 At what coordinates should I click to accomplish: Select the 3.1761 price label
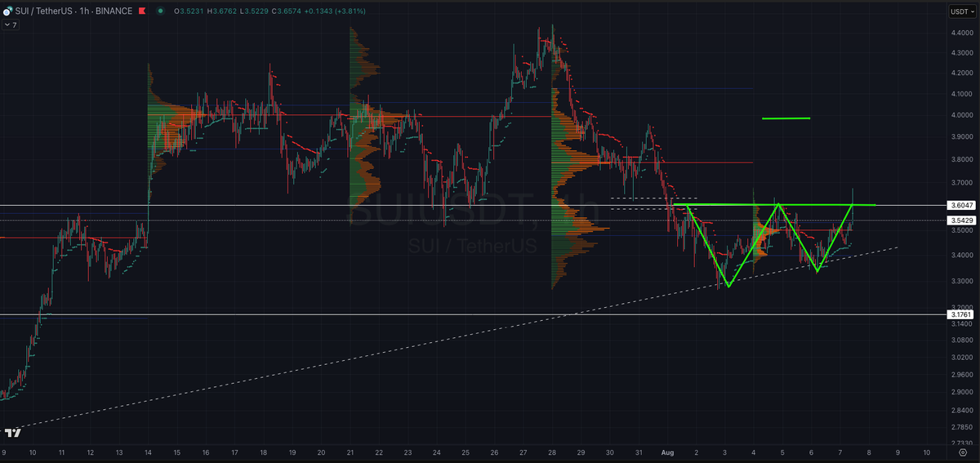pyautogui.click(x=960, y=314)
